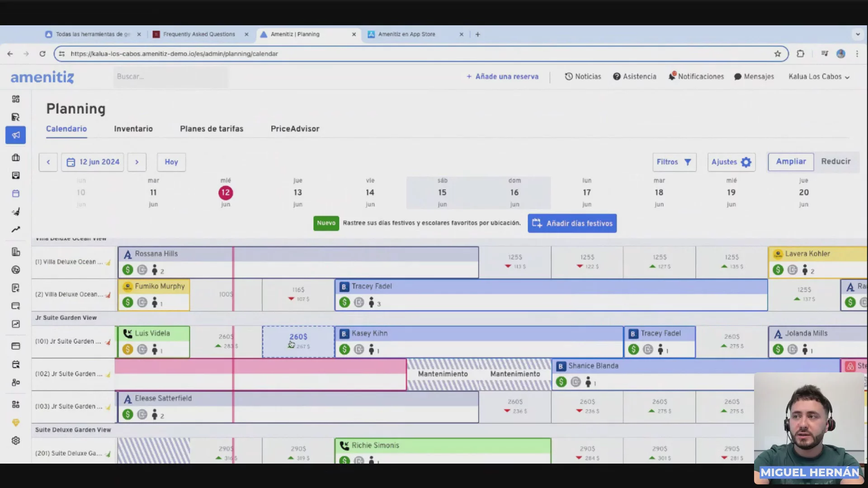Open the settings gear at sidebar bottom
868x488 pixels.
[x=16, y=441]
